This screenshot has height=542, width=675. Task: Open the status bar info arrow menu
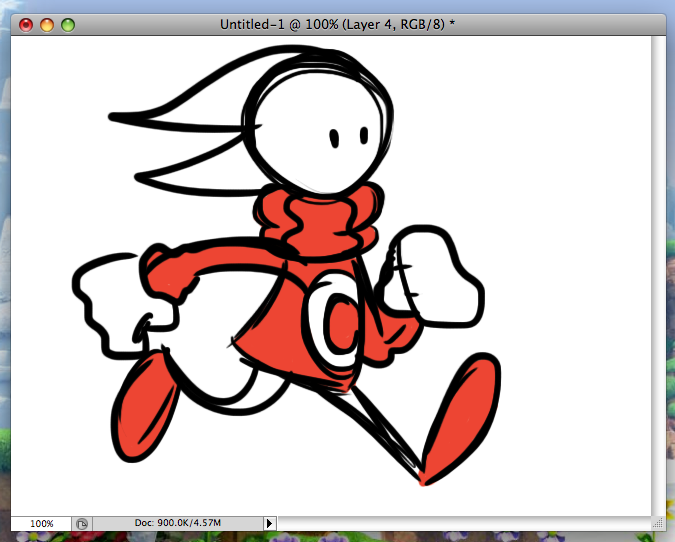tap(269, 523)
